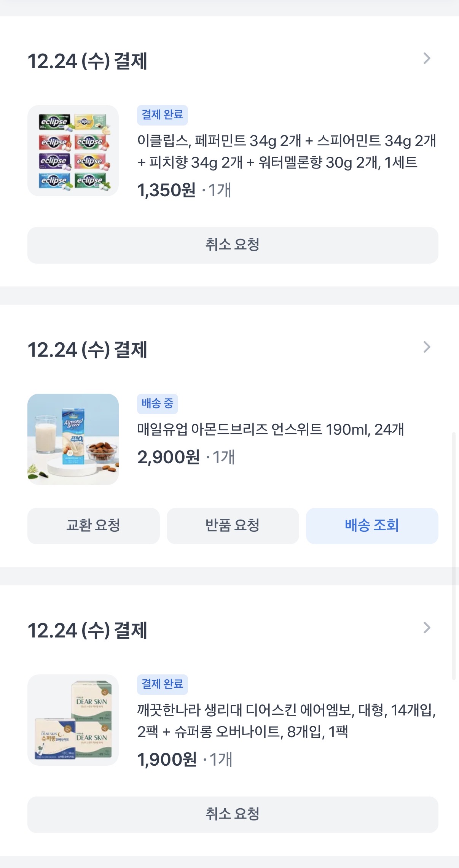Tap the Eclipse mints product thumbnail
Screen dimensions: 459x868
tap(73, 151)
